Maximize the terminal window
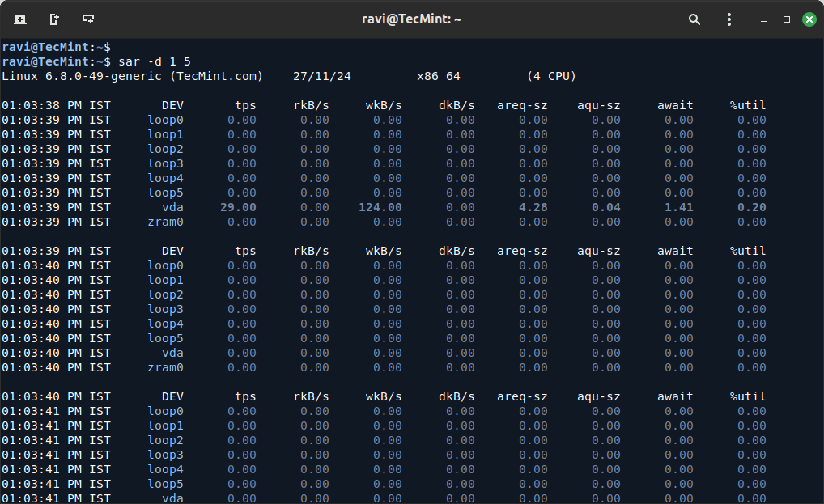The image size is (824, 504). point(786,19)
